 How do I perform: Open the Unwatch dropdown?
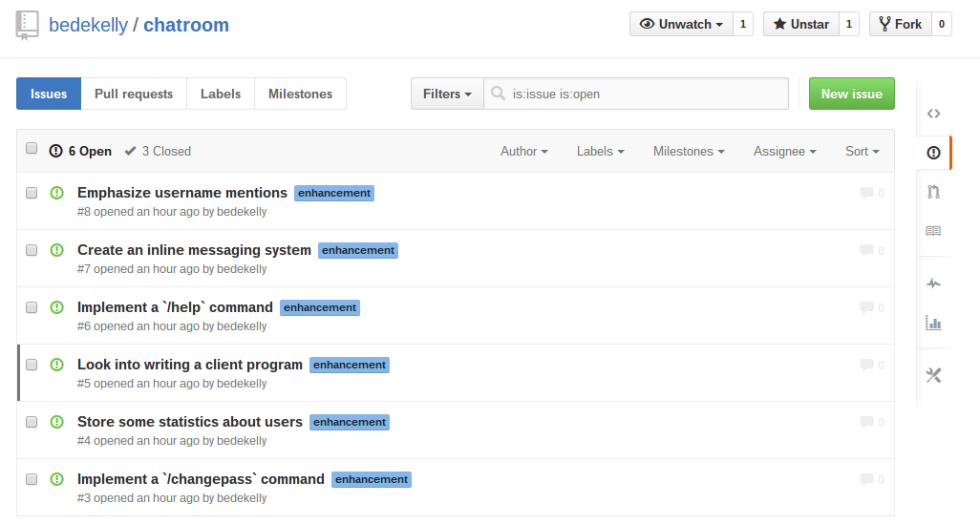tap(681, 25)
